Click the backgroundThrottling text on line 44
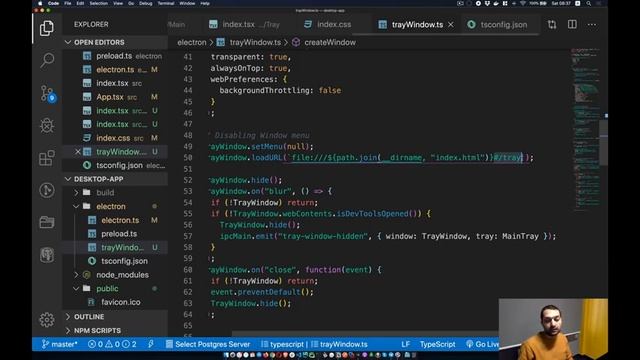 (264, 91)
